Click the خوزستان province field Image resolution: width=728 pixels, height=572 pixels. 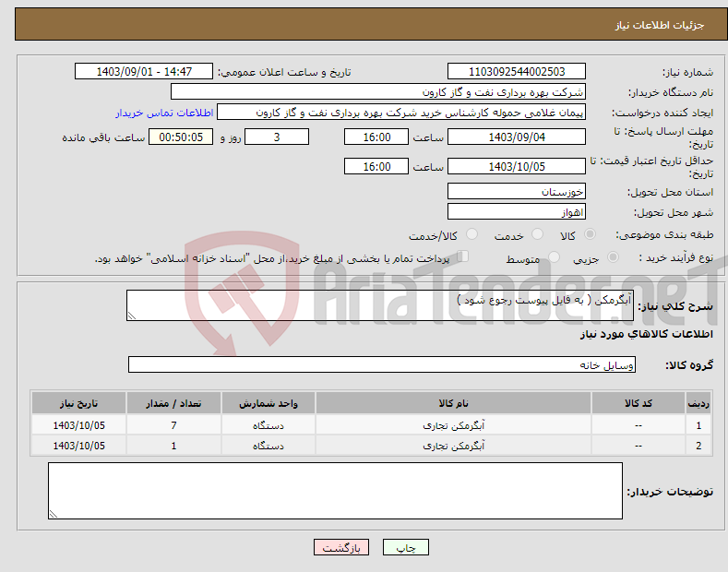[517, 191]
